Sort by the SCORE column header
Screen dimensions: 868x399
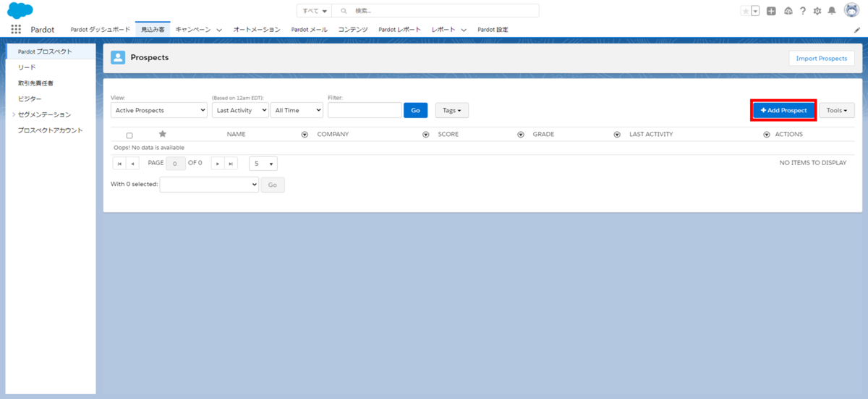point(448,134)
